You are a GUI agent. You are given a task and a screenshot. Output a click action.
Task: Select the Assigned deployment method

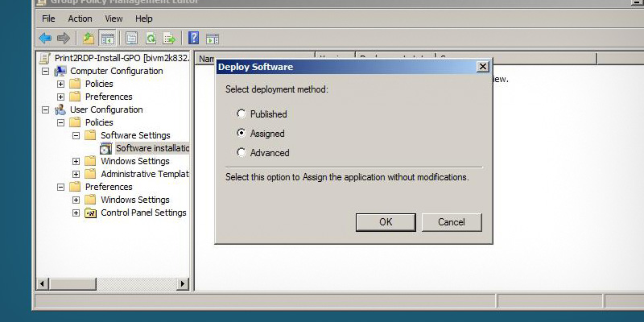click(x=242, y=134)
